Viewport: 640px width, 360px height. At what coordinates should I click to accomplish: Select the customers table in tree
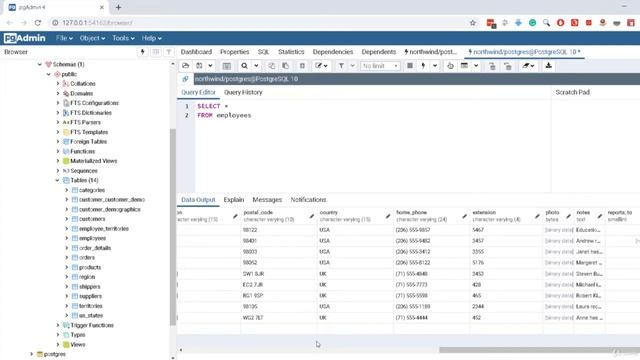tap(92, 219)
